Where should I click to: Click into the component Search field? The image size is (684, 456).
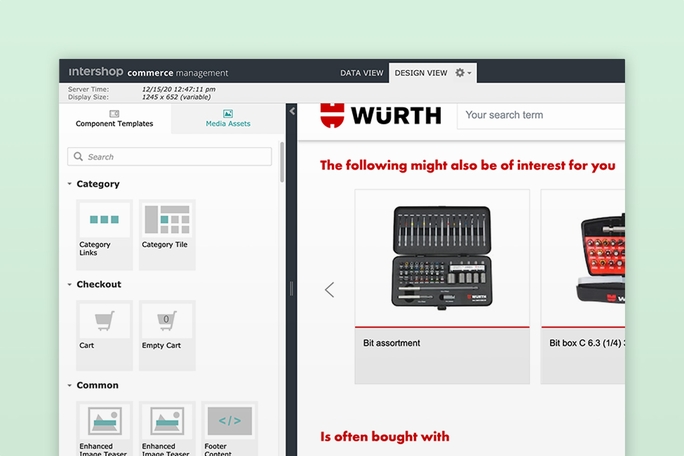(x=170, y=157)
